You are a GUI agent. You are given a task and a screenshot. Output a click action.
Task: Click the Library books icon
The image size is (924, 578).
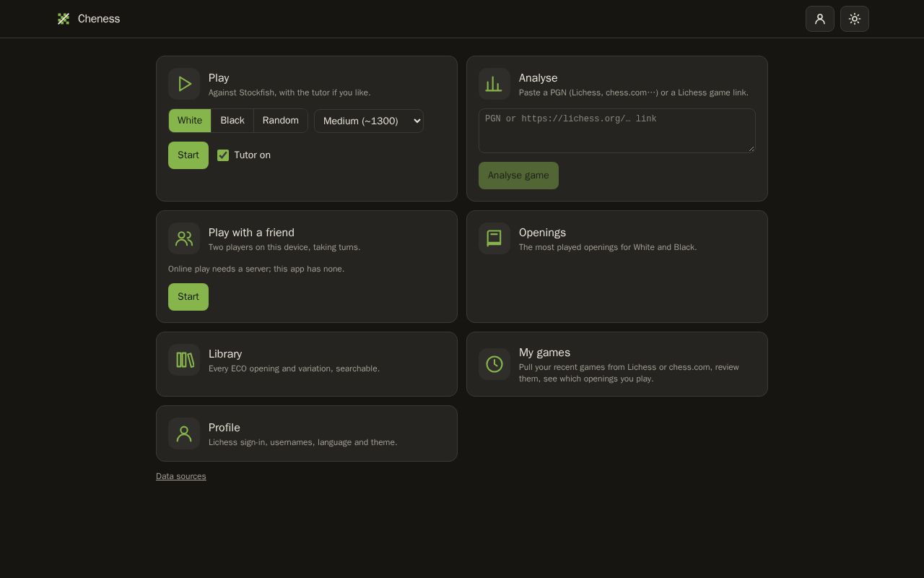pos(184,360)
